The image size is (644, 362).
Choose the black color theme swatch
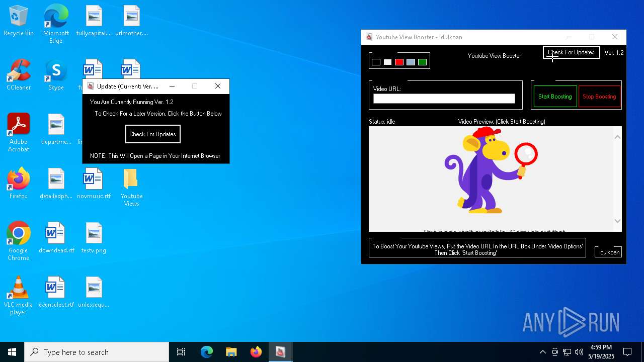[376, 62]
